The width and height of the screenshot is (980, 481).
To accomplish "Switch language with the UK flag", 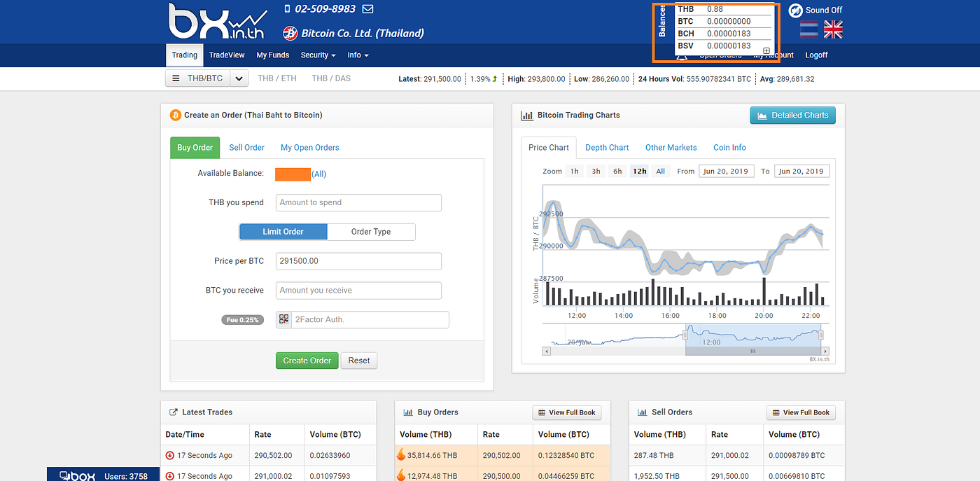I will pyautogui.click(x=833, y=29).
